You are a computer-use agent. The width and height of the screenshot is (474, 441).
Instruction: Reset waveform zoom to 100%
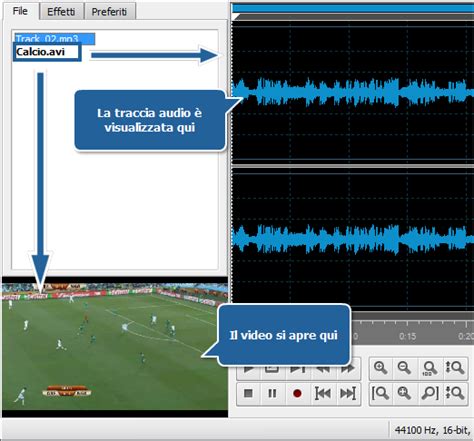point(430,368)
